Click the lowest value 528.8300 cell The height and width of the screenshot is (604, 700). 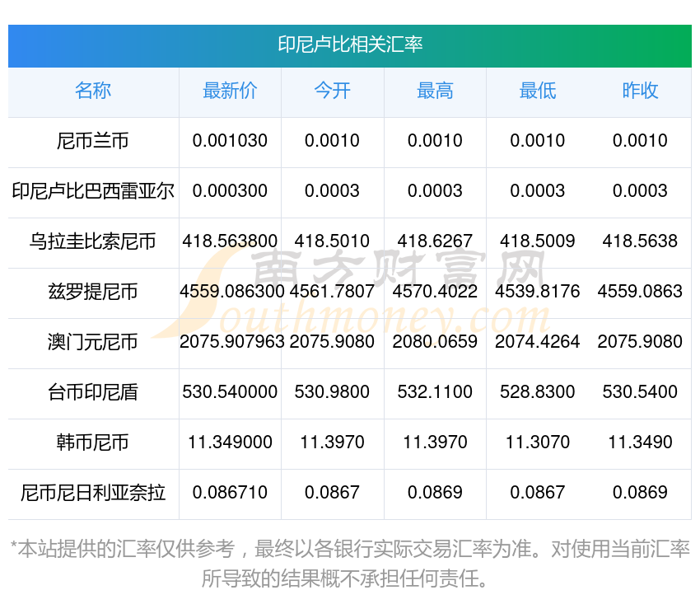tap(537, 392)
